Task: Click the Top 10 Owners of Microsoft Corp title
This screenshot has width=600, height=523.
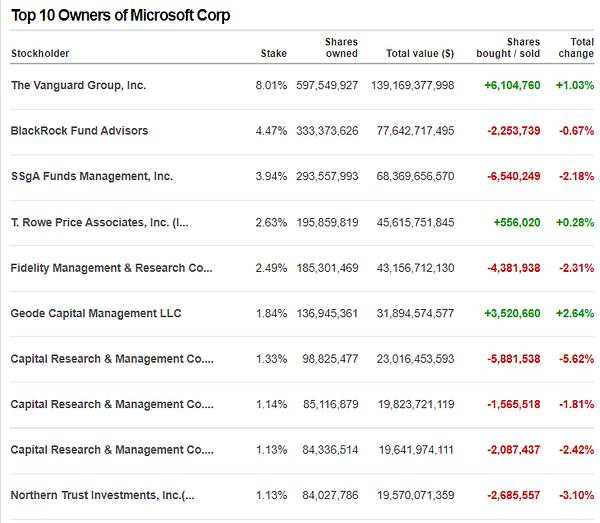Action: click(x=121, y=16)
